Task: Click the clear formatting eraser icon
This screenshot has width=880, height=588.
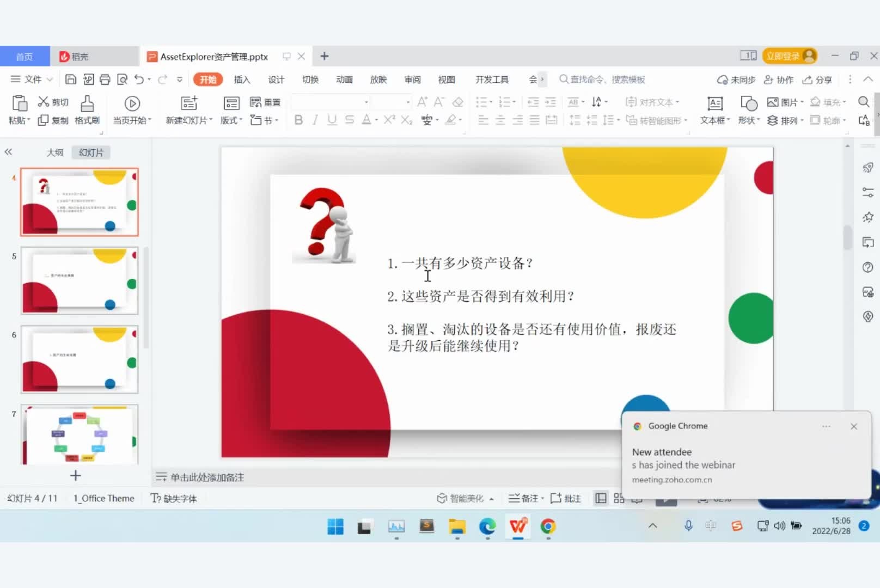Action: 458,102
